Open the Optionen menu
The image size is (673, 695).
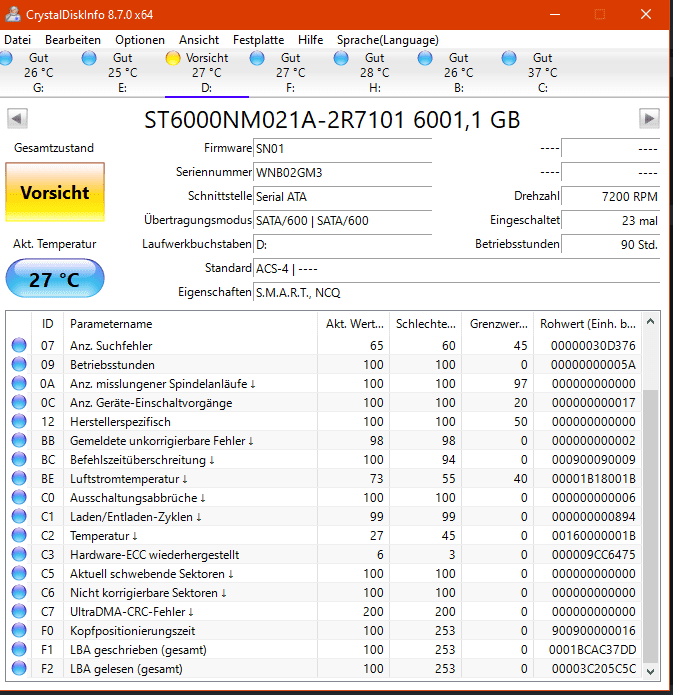coord(140,40)
